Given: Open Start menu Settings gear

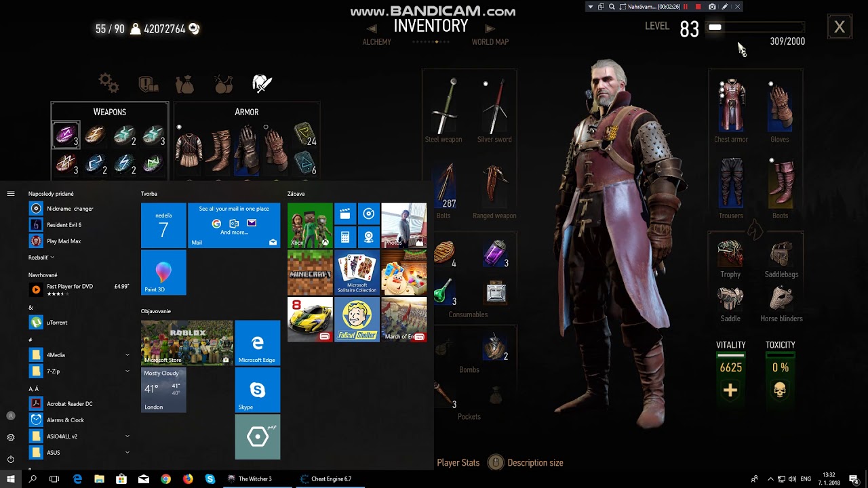Looking at the screenshot, I should click(11, 437).
